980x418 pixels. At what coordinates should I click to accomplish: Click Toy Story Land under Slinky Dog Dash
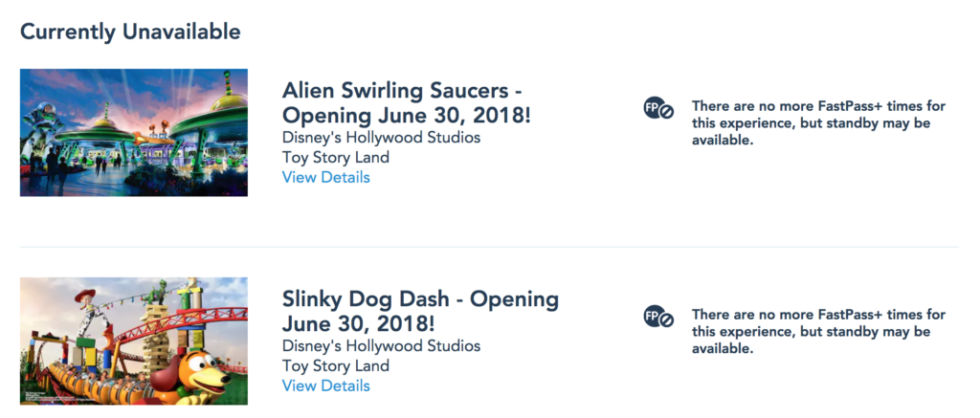[x=335, y=365]
